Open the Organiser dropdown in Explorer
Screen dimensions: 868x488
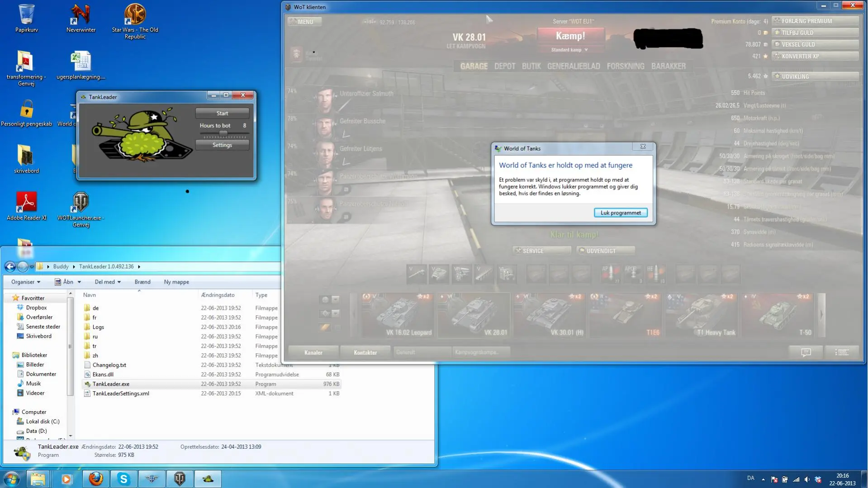tap(26, 282)
